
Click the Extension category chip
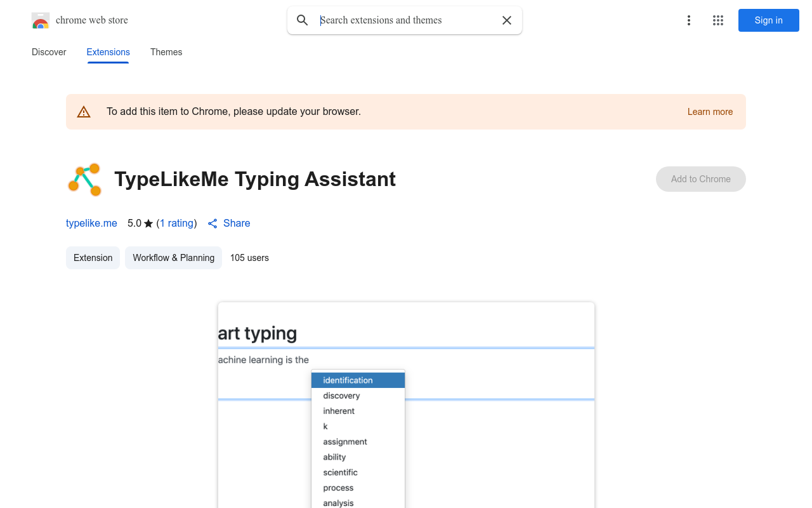[93, 258]
